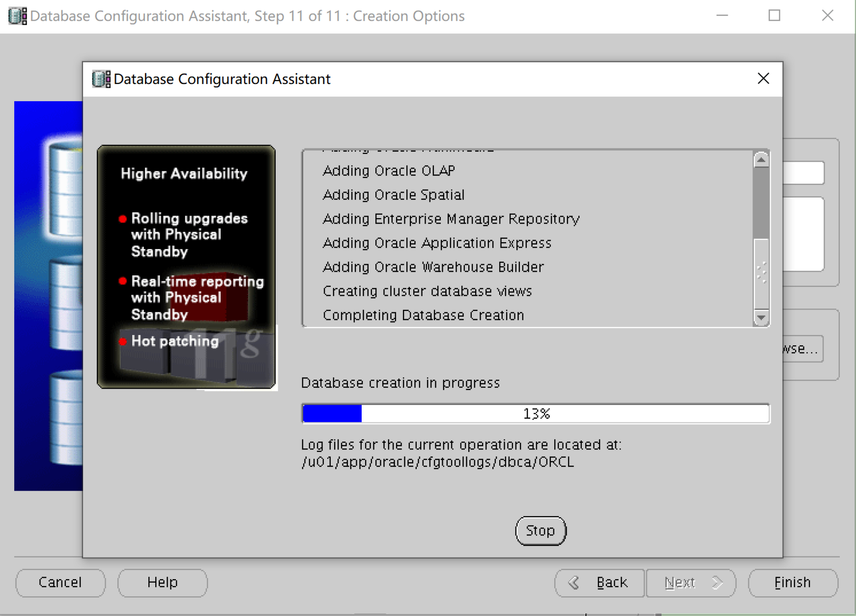Click the Cancel button in the wizard
856x616 pixels.
(60, 583)
